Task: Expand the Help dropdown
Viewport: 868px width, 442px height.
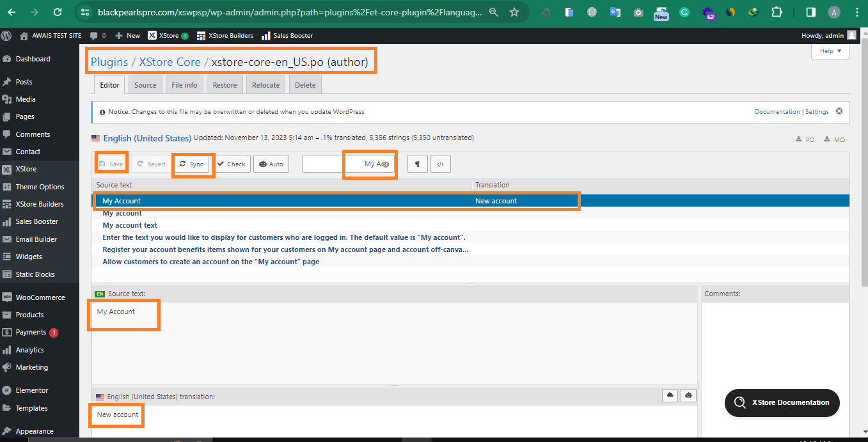Action: click(x=830, y=51)
